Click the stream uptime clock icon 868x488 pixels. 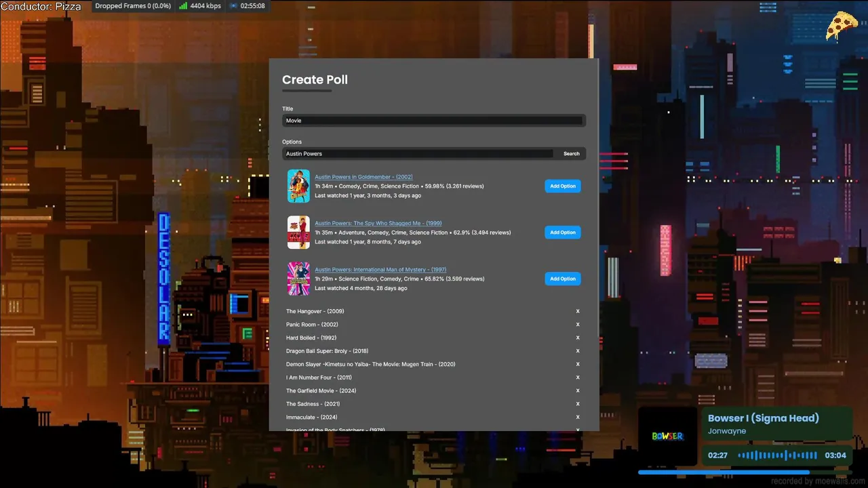tap(233, 6)
